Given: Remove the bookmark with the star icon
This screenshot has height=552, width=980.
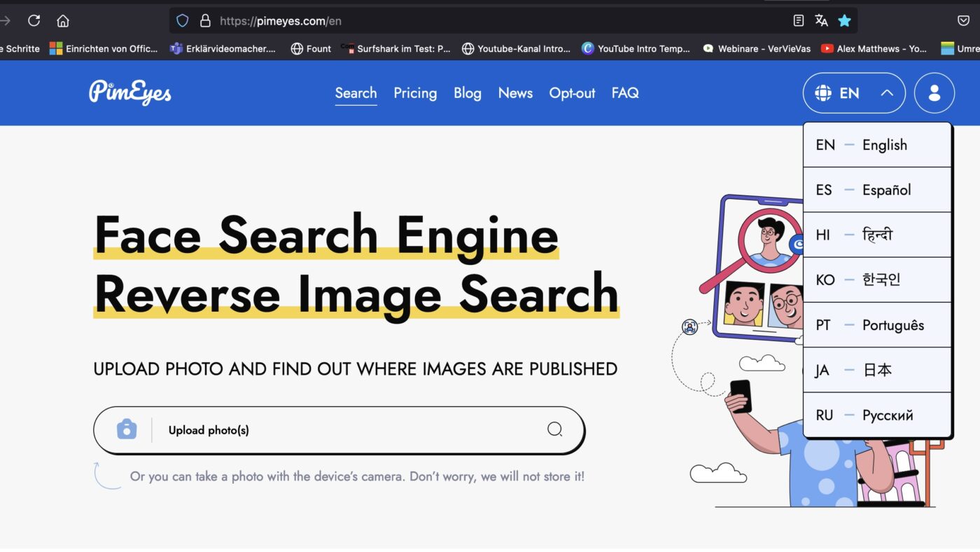Looking at the screenshot, I should click(844, 20).
